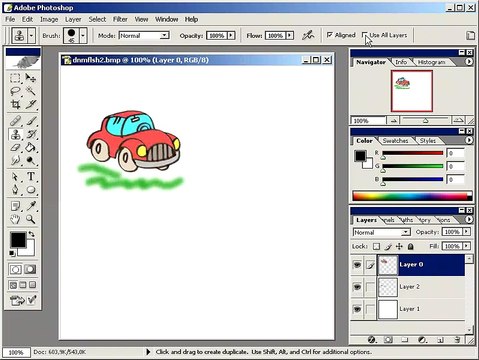Hide Layer 0 visibility eye

click(357, 265)
